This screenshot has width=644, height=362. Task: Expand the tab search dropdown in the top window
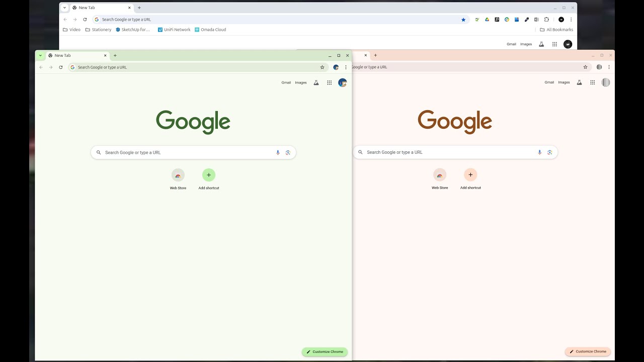pyautogui.click(x=65, y=8)
